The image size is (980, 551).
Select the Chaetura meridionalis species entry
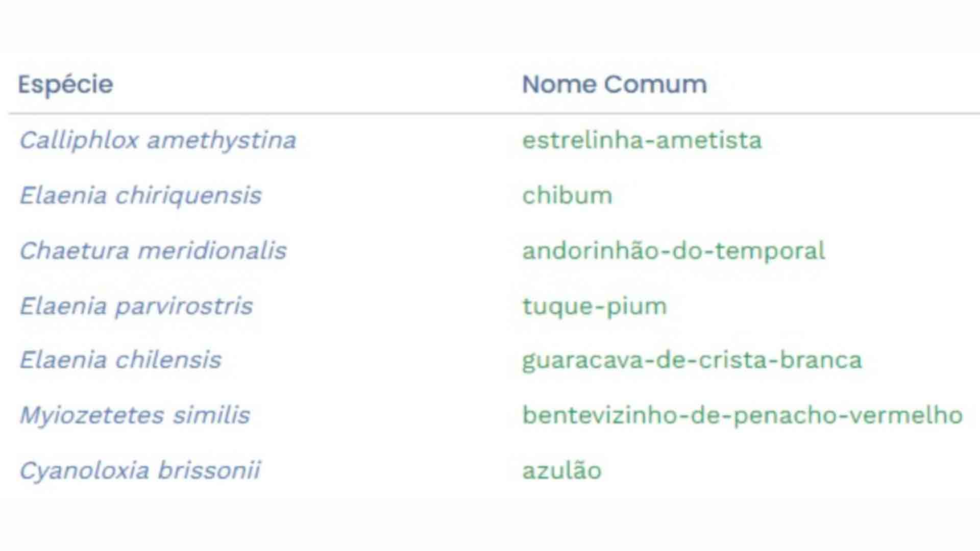point(153,251)
